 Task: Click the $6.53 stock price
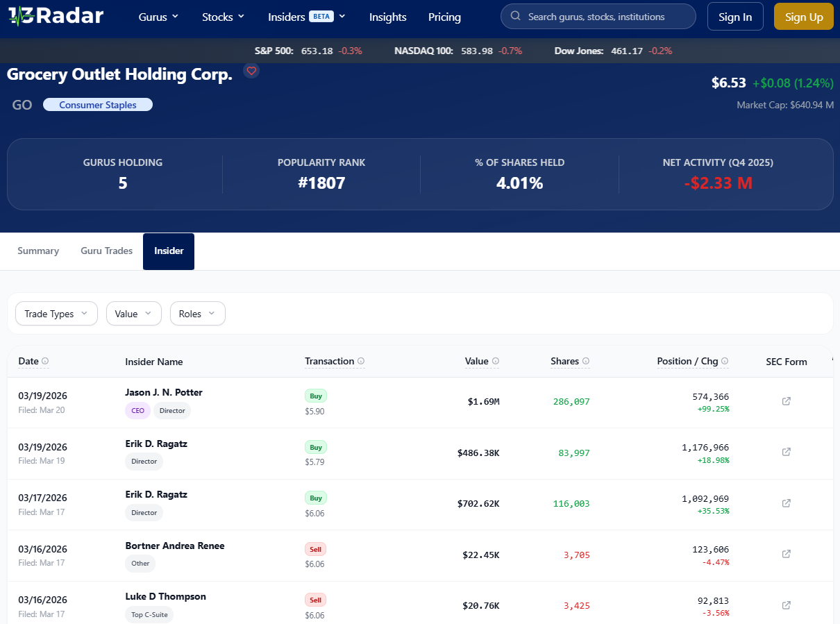click(x=729, y=83)
